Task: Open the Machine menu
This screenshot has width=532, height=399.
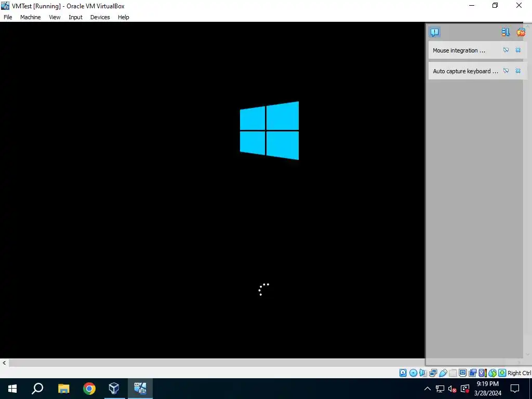Action: pos(31,17)
